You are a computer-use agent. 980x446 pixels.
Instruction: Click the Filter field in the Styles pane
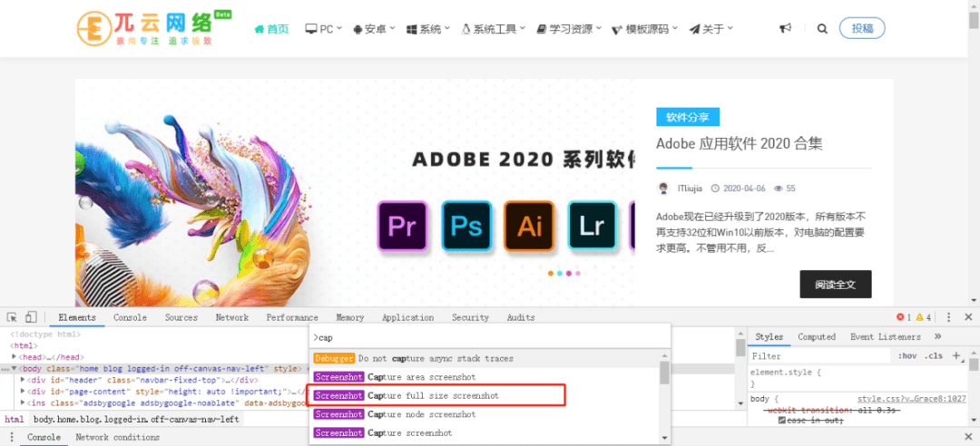click(x=820, y=356)
